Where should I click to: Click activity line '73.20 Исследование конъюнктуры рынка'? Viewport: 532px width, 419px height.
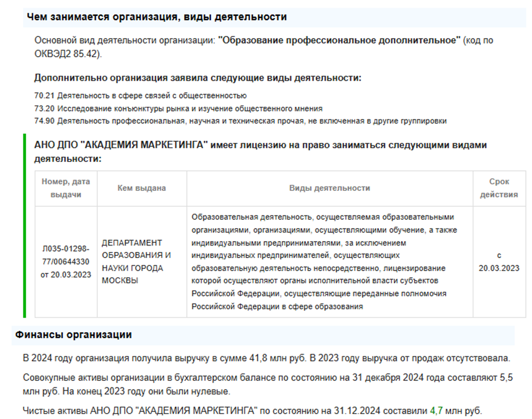pos(179,109)
